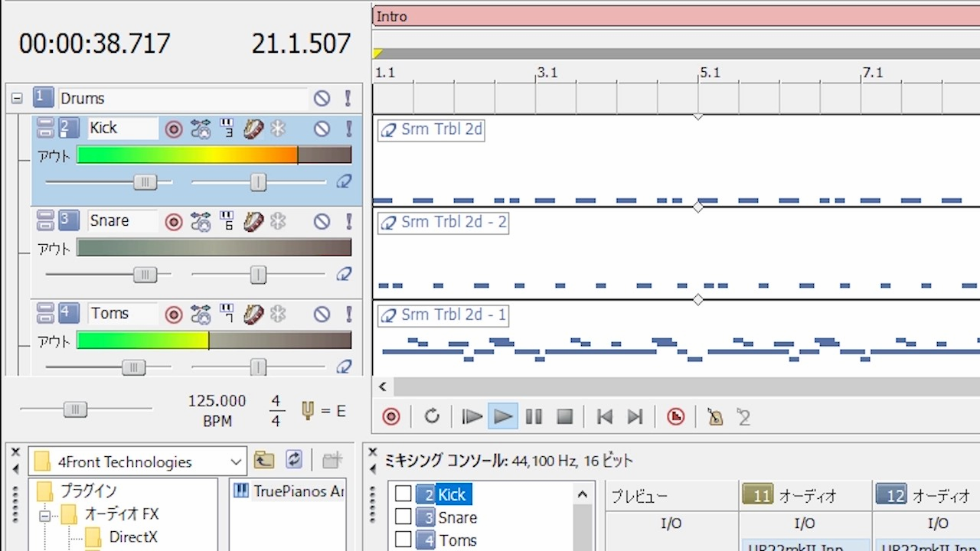This screenshot has height=551, width=980.
Task: Click the metronome icon in the transport bar
Action: coord(715,416)
